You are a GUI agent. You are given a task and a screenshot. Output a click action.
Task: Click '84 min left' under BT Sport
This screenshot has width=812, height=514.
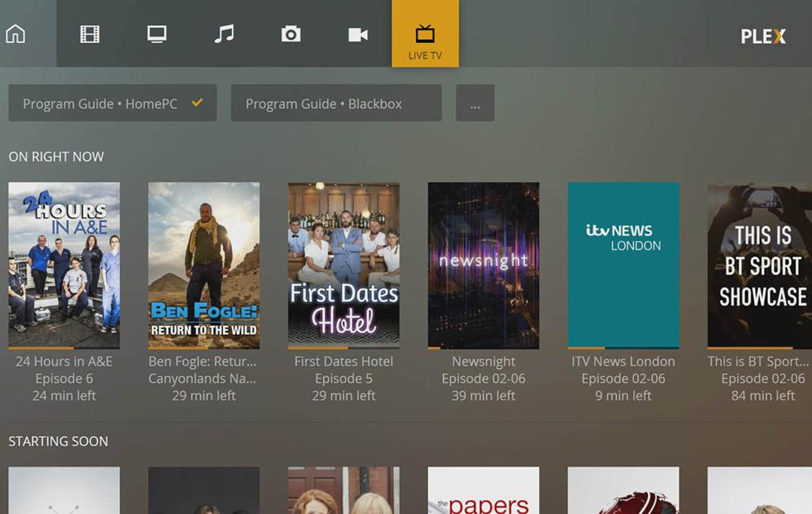(x=763, y=395)
